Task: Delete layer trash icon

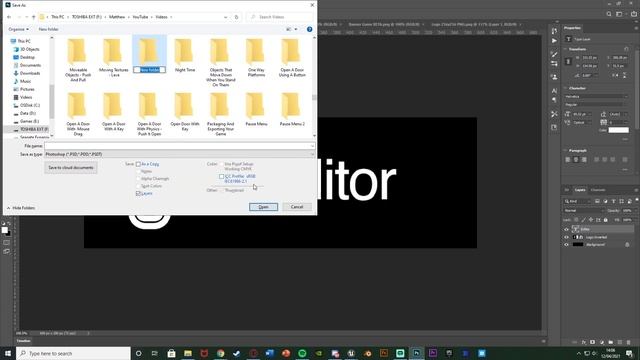Action: coord(629,342)
